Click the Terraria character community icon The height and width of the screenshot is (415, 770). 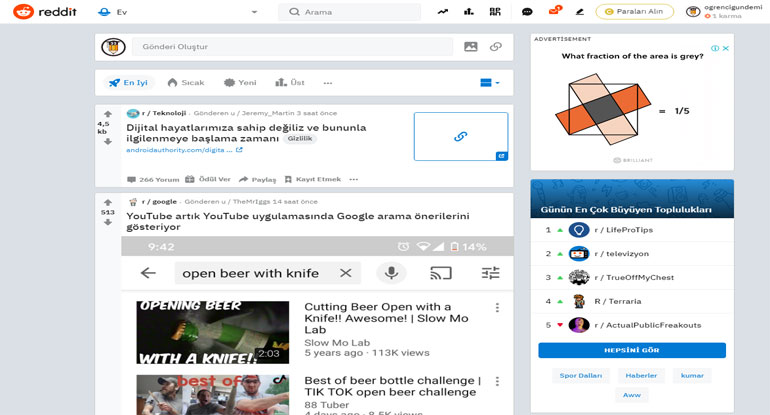578,302
